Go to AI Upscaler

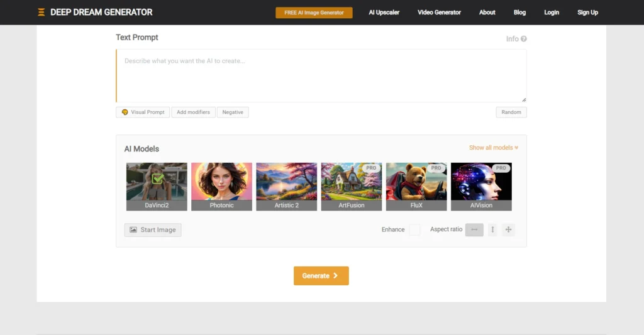coord(384,13)
